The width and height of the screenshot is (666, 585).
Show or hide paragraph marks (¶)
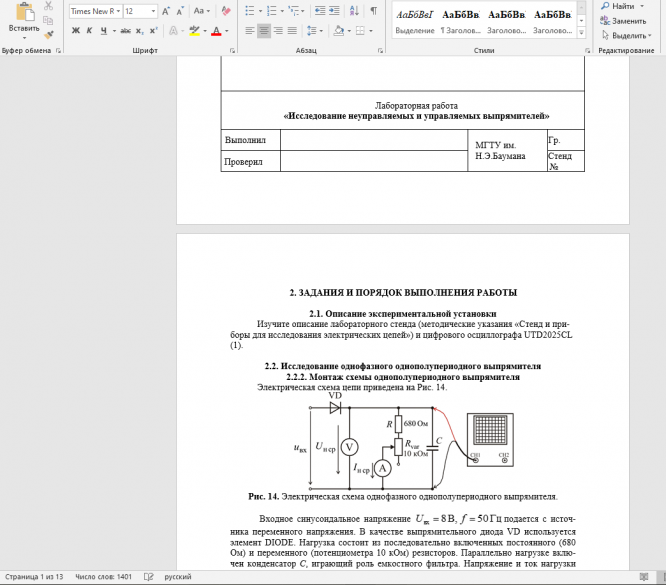point(373,11)
